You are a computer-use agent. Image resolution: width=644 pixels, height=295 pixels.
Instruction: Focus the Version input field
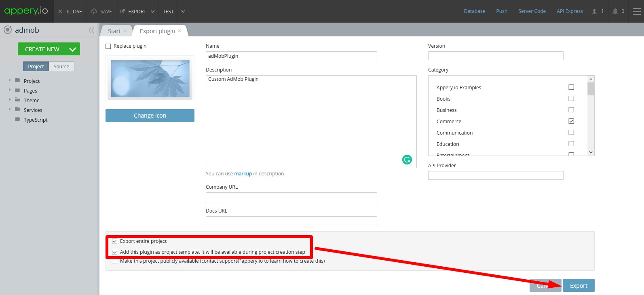point(496,56)
